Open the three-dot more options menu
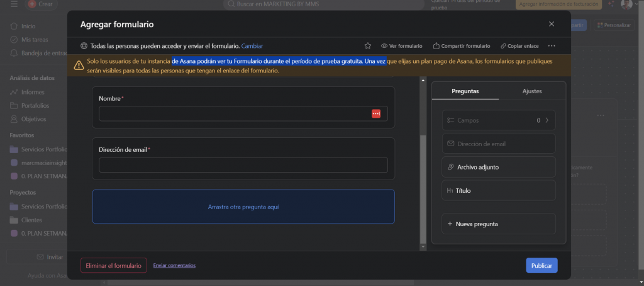Image resolution: width=644 pixels, height=286 pixels. (x=552, y=46)
